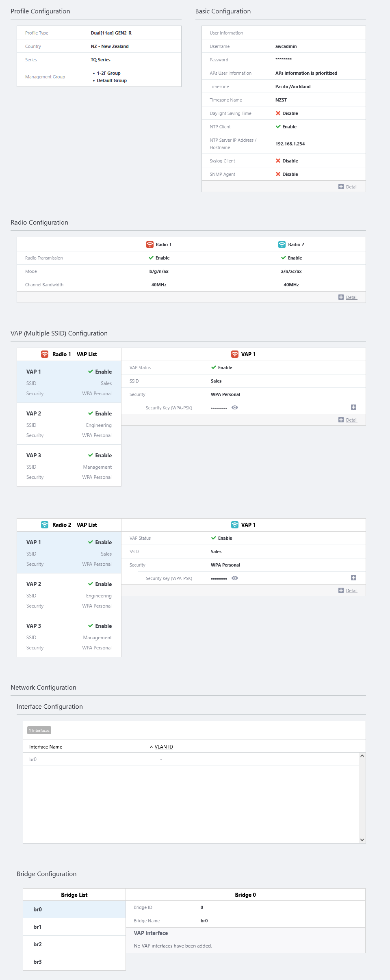Show the Radio 1 VAP 1 security key

235,407
